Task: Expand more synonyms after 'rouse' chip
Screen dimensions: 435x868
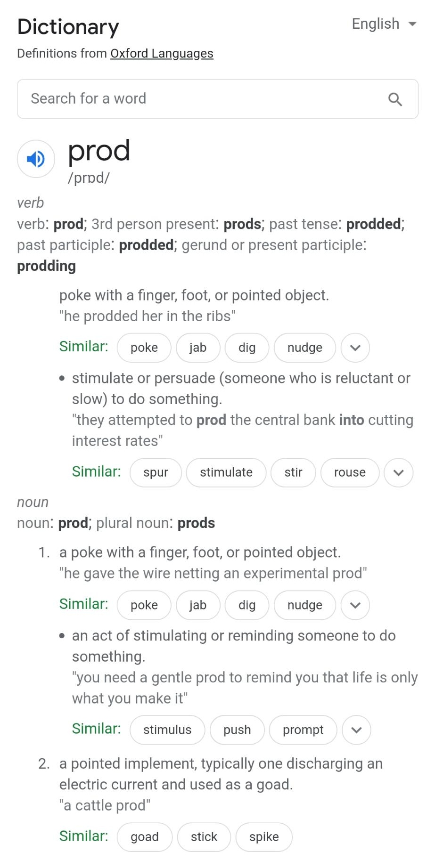Action: coord(398,472)
